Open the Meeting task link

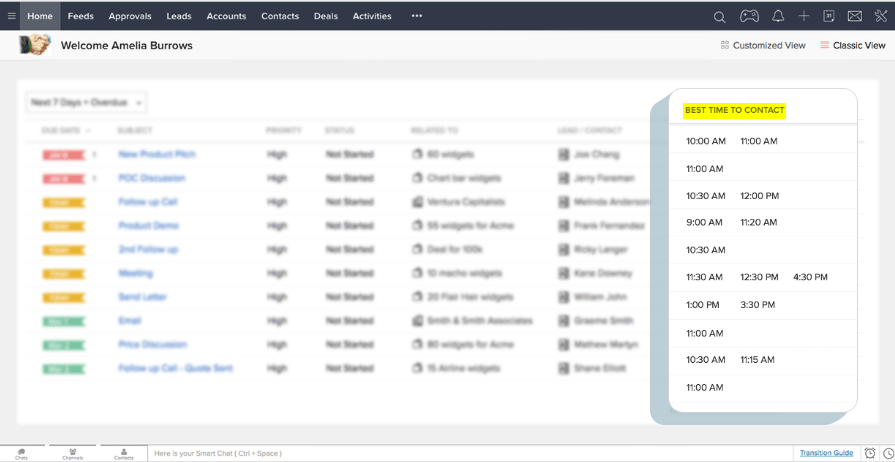click(x=135, y=274)
